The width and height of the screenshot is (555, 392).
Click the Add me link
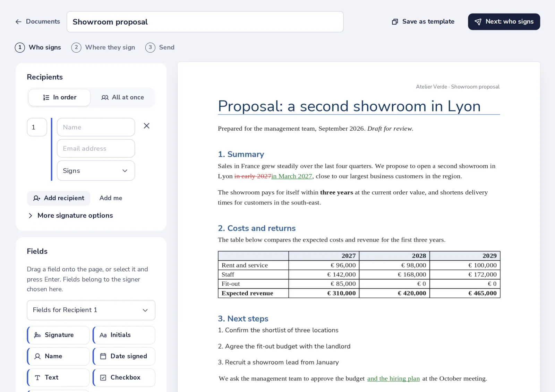point(111,198)
